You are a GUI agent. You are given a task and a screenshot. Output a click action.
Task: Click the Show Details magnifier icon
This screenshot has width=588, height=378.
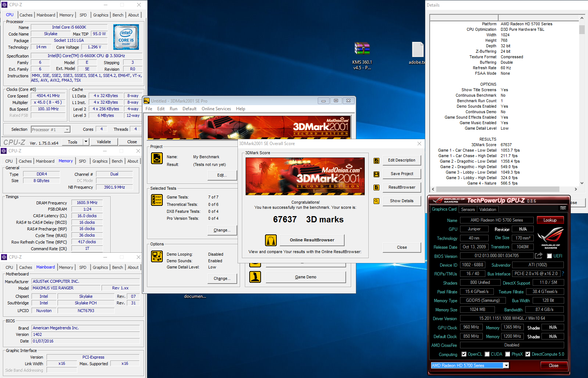pyautogui.click(x=376, y=201)
